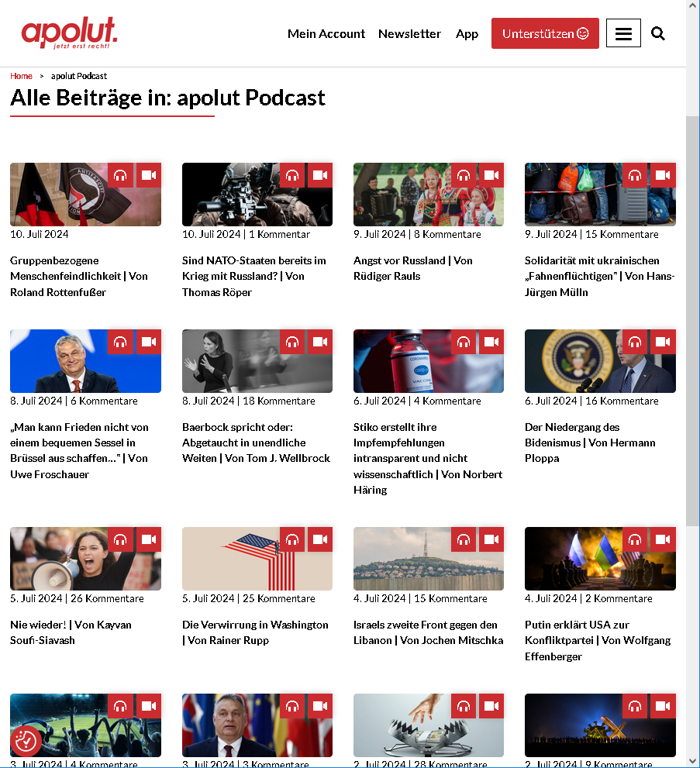
Task: Click headphone icon on Putin erklärt USA card
Action: click(635, 539)
